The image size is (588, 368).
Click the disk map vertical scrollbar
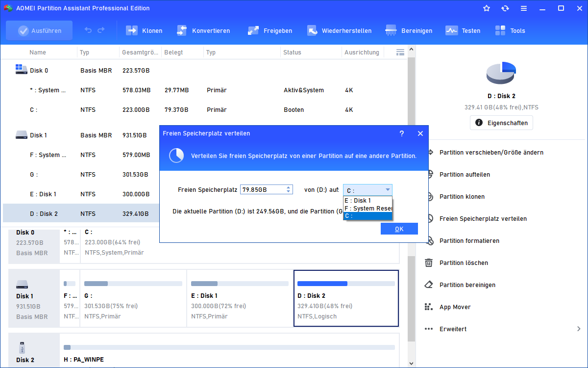pos(412,299)
